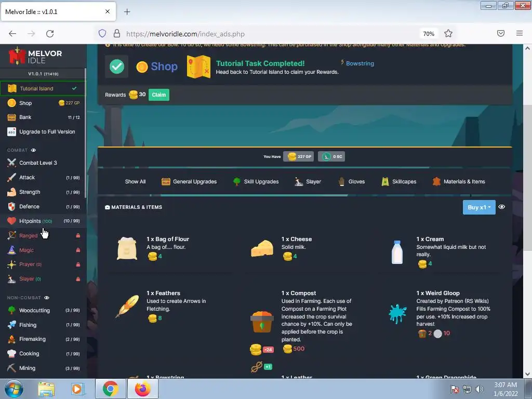The width and height of the screenshot is (532, 399).
Task: Open the Bank page
Action: coord(43,117)
